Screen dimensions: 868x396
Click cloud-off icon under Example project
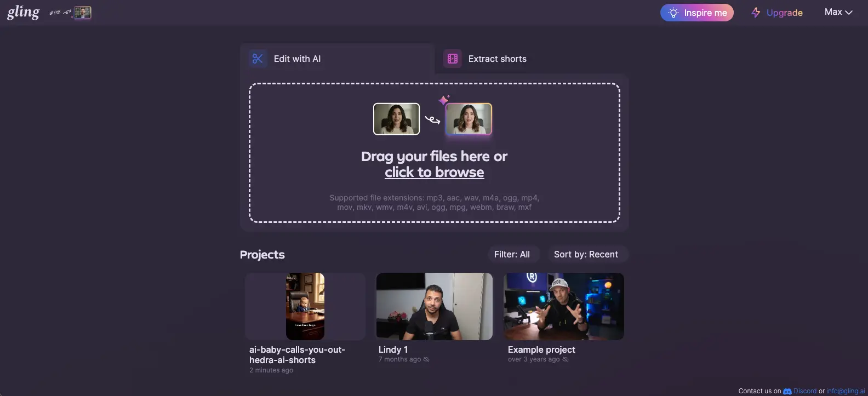click(566, 360)
